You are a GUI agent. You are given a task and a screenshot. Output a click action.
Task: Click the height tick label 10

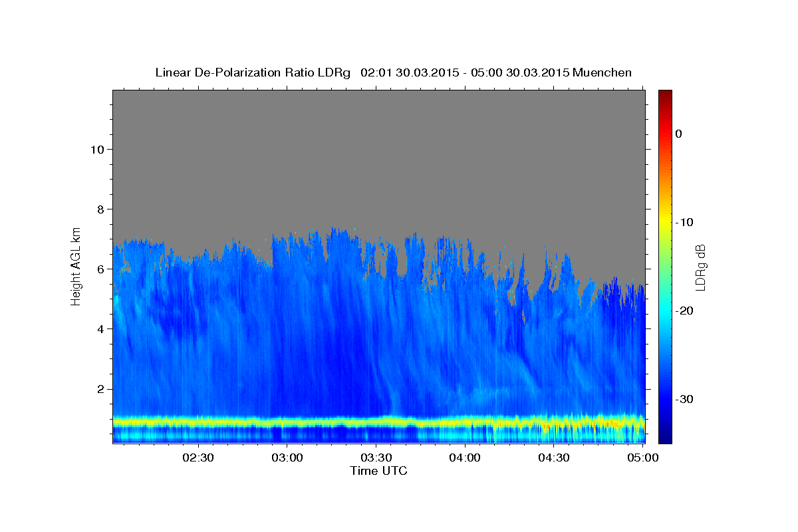point(96,149)
